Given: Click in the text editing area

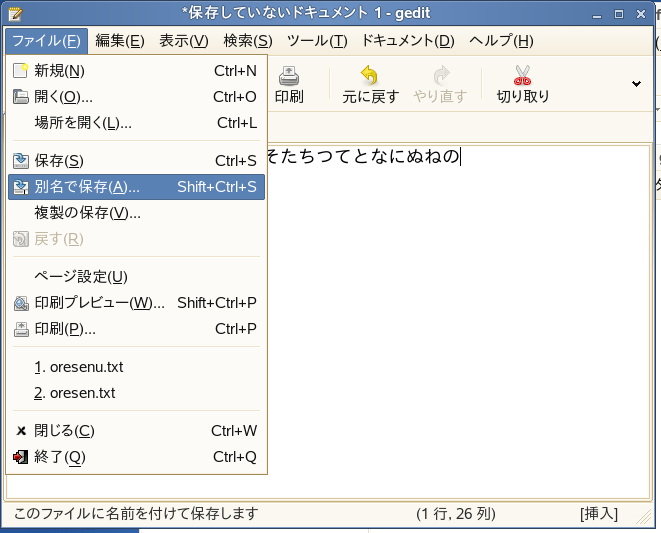Looking at the screenshot, I should [457, 320].
